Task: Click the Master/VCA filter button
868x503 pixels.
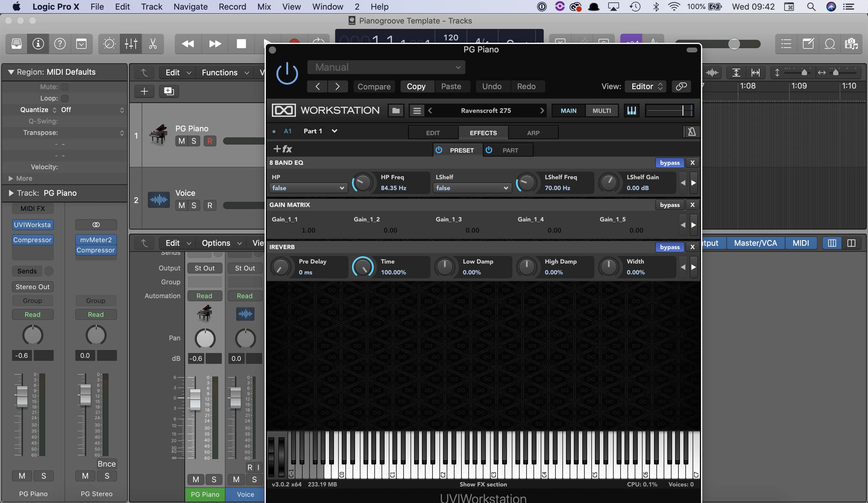Action: point(755,243)
